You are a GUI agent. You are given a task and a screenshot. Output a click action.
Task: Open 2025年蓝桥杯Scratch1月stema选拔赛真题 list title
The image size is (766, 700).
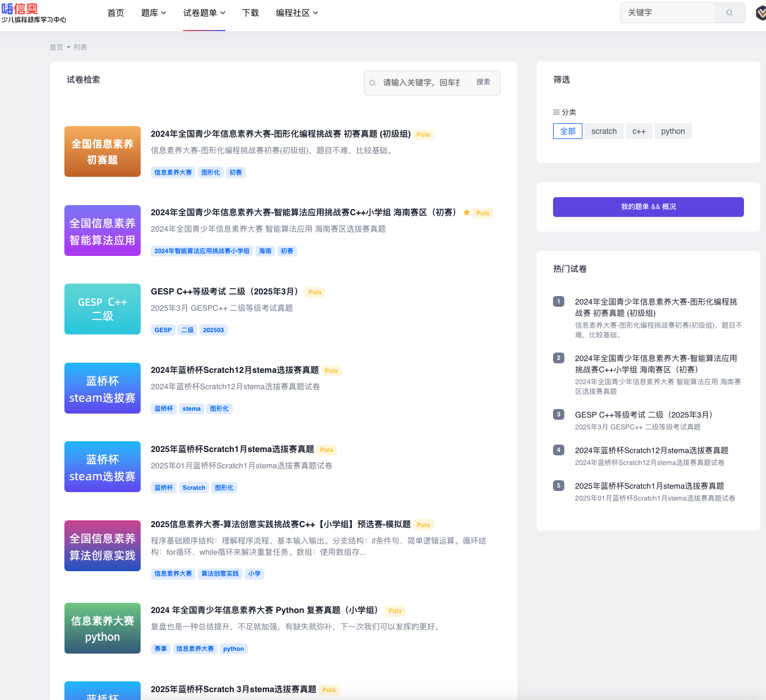pos(232,449)
